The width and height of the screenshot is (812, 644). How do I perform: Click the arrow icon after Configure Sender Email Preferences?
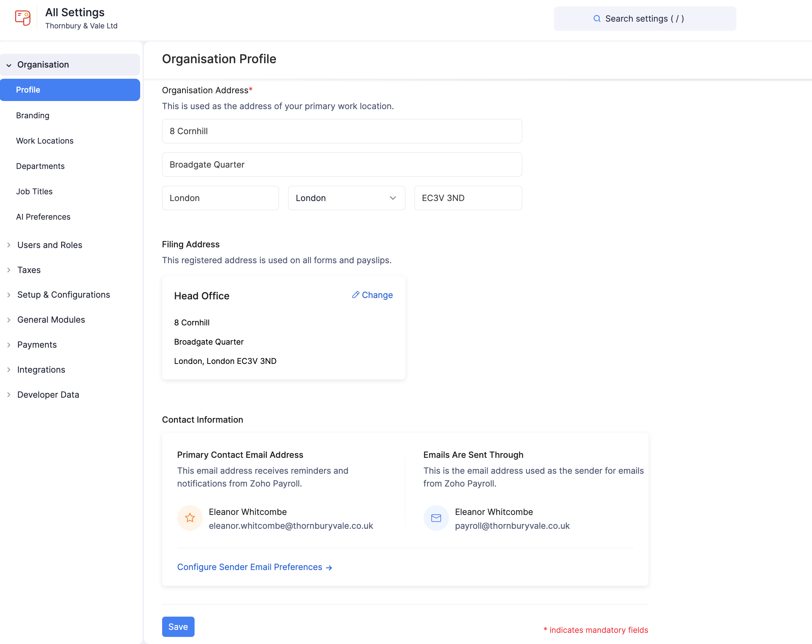coord(329,568)
